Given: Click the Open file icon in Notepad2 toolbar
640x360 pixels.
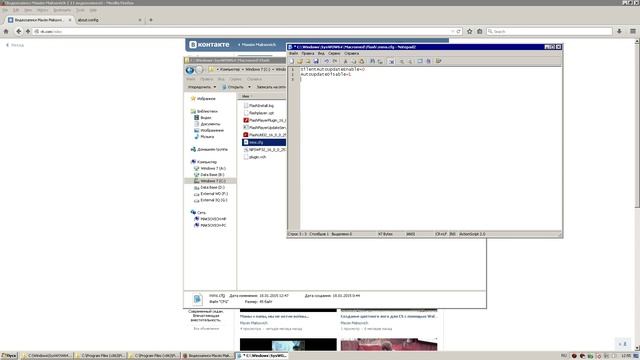Looking at the screenshot, I should (300, 61).
